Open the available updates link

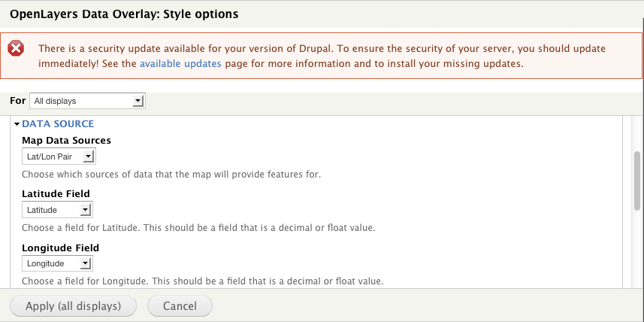coord(180,64)
